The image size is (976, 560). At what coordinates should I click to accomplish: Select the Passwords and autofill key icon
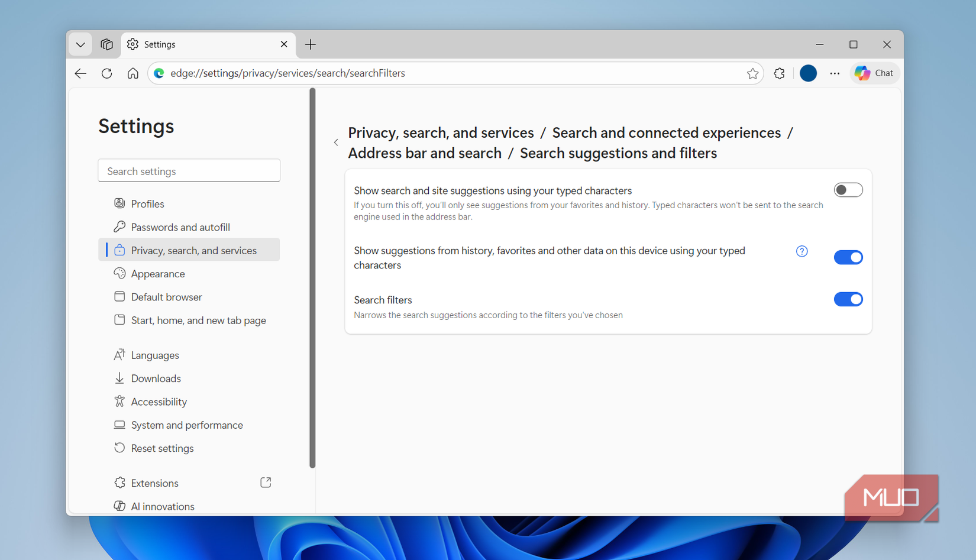120,226
